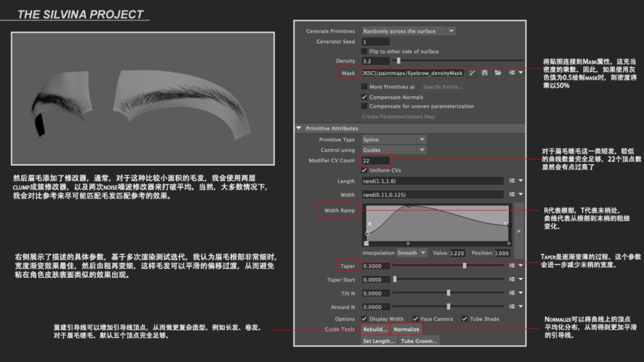This screenshot has width=644, height=362.
Task: Uncheck Compensate Normals
Action: point(364,97)
